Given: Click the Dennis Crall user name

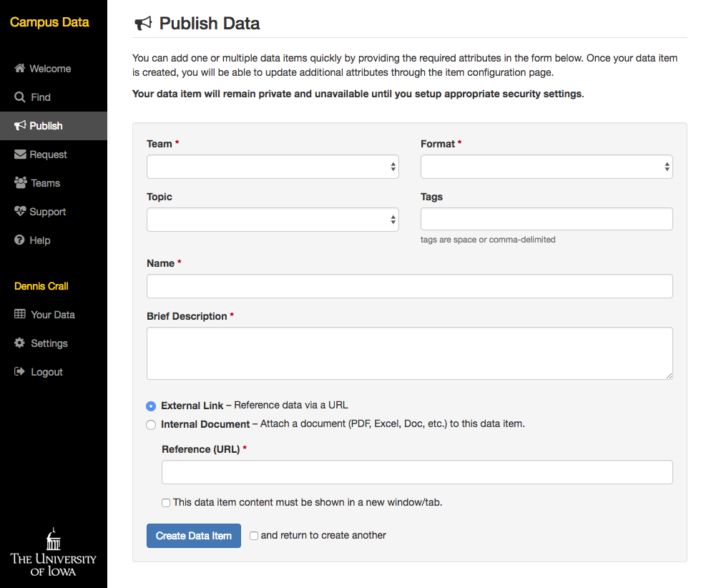Looking at the screenshot, I should point(41,285).
